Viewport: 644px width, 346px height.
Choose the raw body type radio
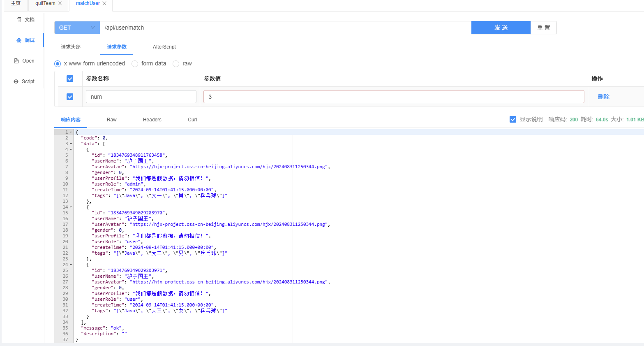(x=176, y=64)
